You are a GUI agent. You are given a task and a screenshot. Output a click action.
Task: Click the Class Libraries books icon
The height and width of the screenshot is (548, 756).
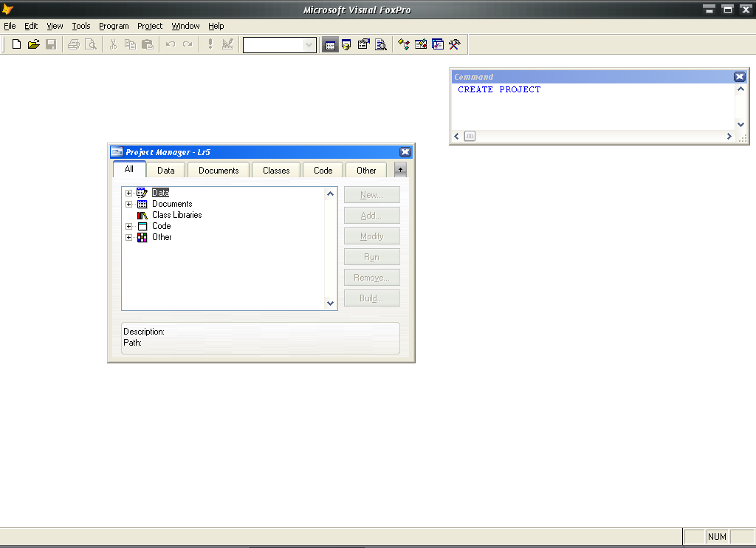142,215
